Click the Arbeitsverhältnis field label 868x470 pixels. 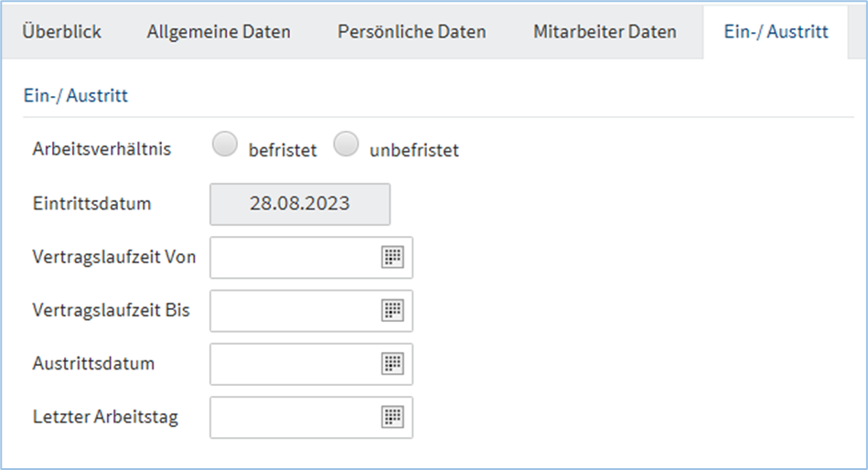[101, 148]
